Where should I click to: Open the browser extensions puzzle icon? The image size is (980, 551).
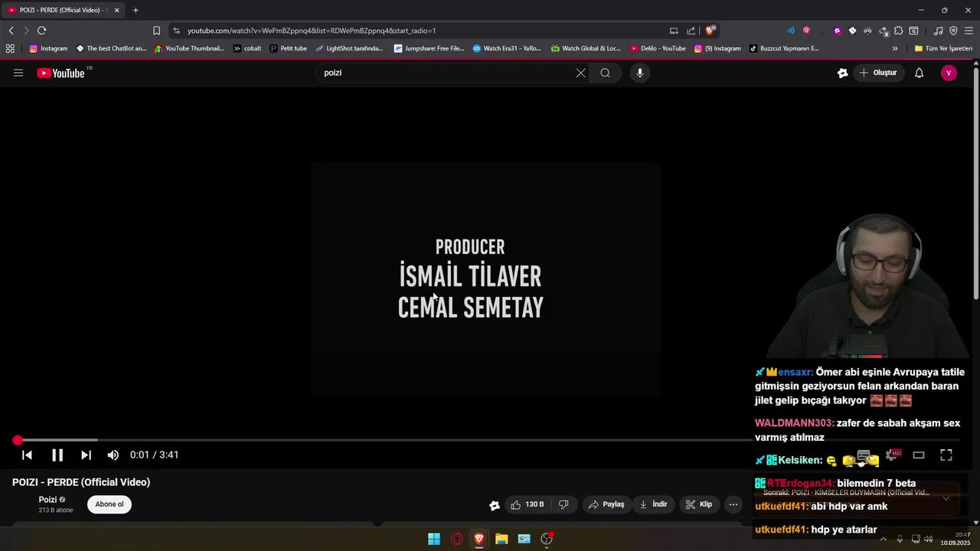[898, 31]
